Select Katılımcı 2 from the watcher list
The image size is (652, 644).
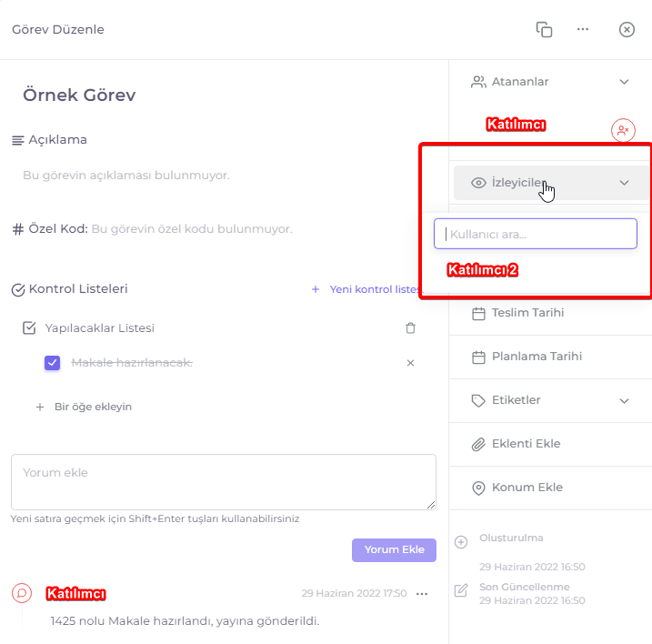482,270
